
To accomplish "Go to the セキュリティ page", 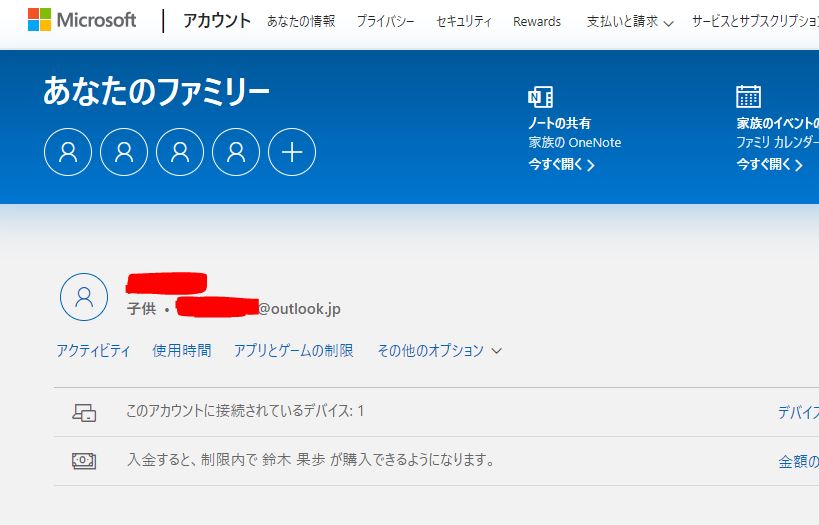I will tap(464, 21).
